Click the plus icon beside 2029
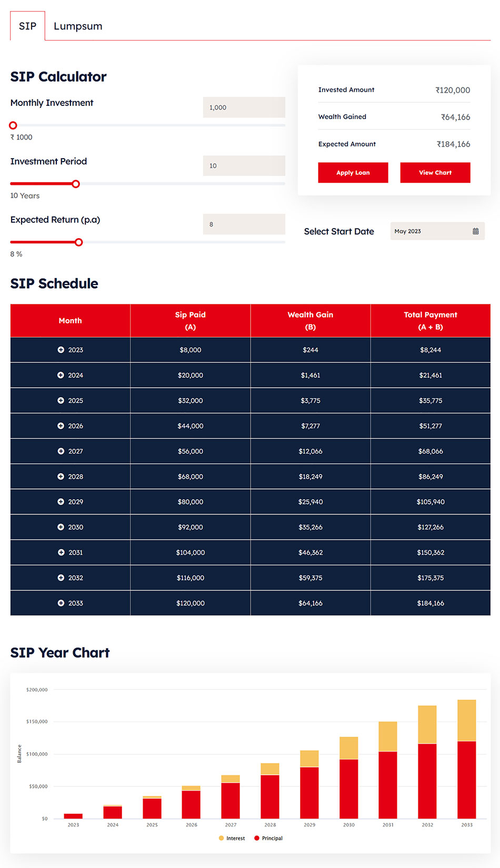This screenshot has width=500, height=868. click(61, 502)
